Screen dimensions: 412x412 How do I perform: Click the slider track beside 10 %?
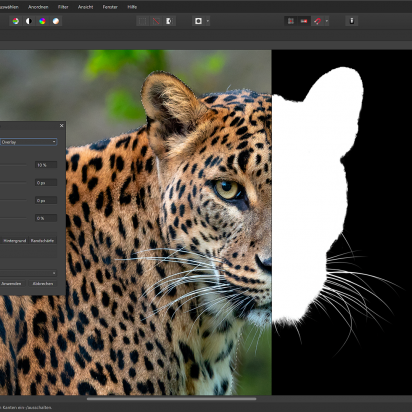tap(13, 165)
